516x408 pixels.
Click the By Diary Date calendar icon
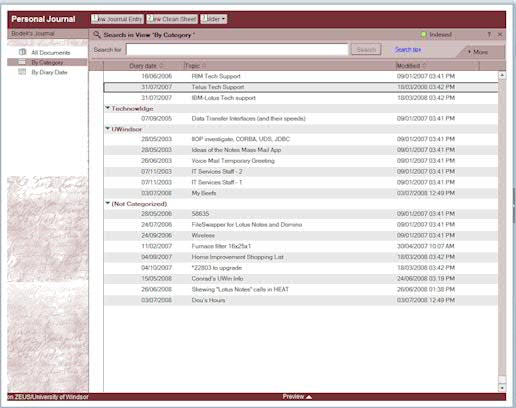tap(22, 72)
